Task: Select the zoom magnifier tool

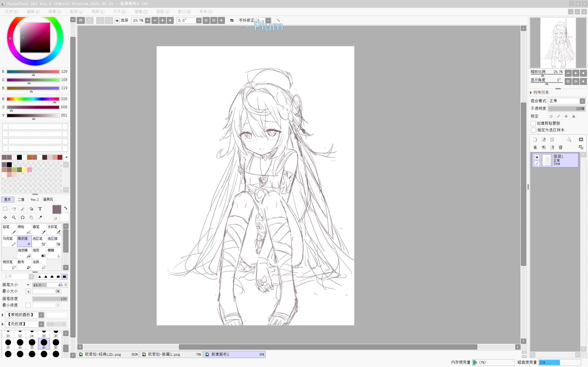Action: tap(14, 218)
